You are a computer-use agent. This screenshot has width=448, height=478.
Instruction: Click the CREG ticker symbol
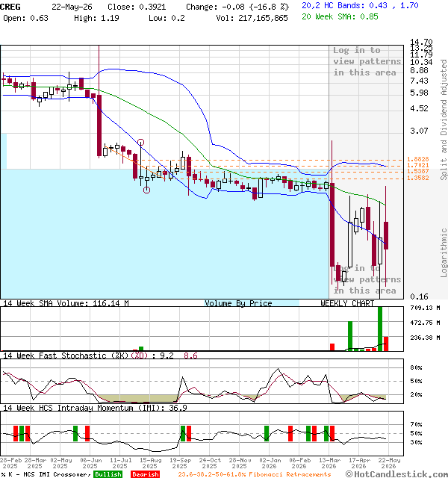pyautogui.click(x=10, y=7)
